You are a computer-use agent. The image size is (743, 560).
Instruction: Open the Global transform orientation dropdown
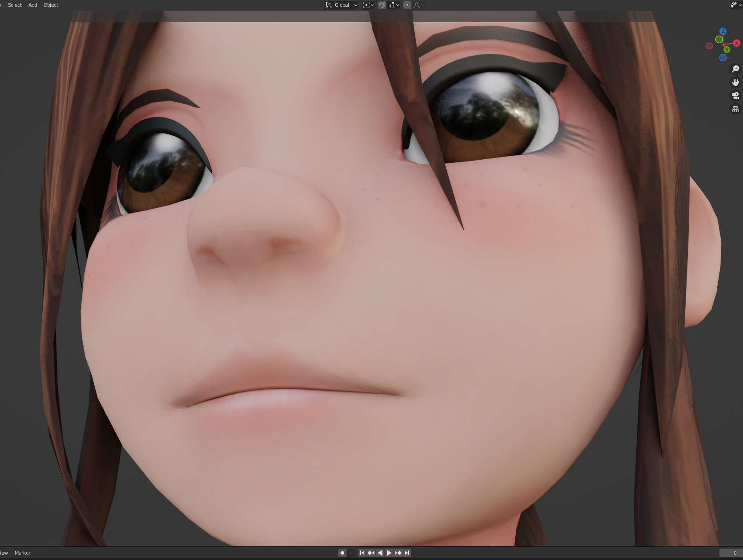[341, 5]
